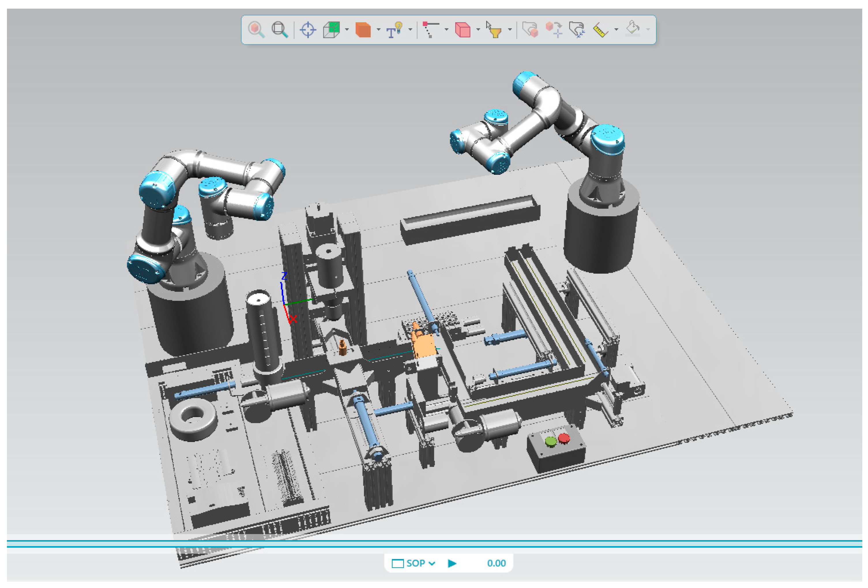Viewport: 868px width, 588px height.
Task: Select the orange View Style cube icon
Action: [x=363, y=29]
